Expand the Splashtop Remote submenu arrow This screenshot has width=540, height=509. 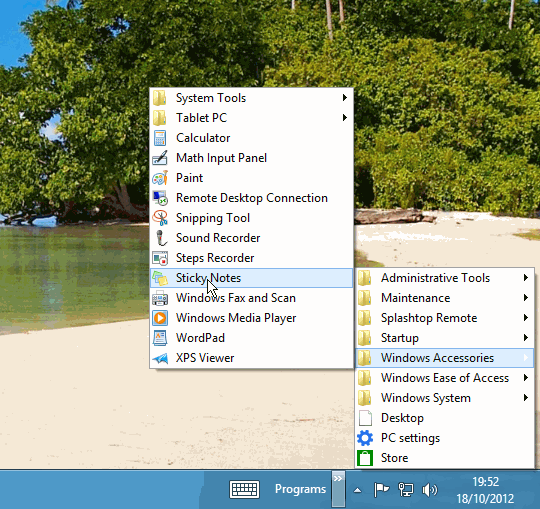(x=526, y=318)
